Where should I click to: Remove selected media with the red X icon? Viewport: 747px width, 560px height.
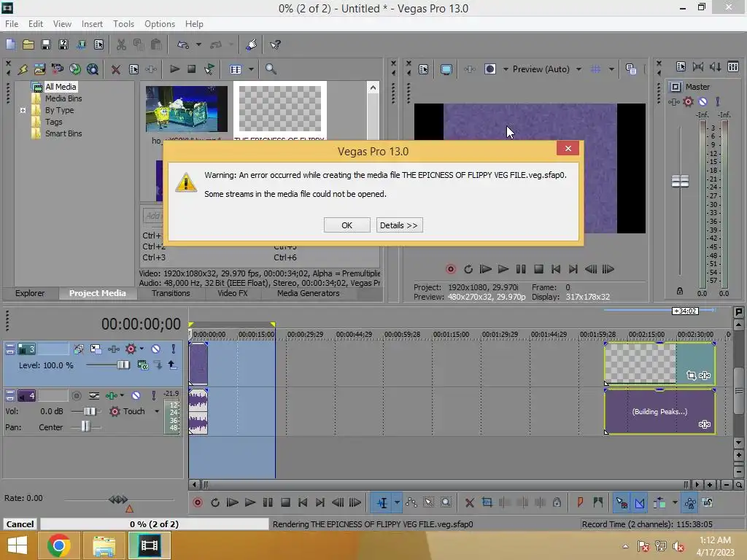tap(115, 69)
